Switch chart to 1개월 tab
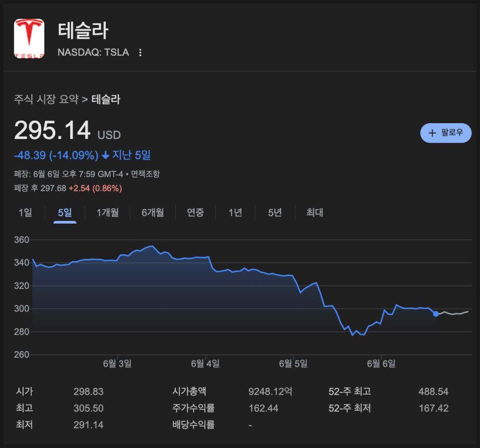The image size is (480, 448). [107, 213]
